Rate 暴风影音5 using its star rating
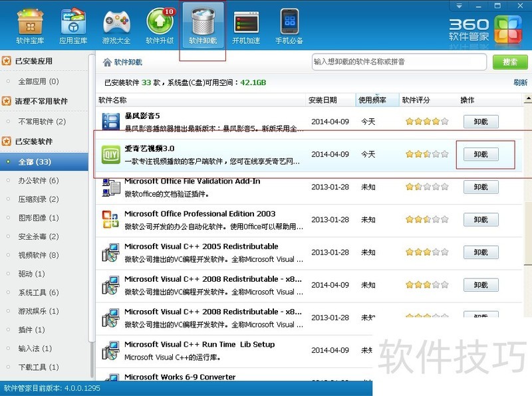The image size is (532, 396). pyautogui.click(x=428, y=122)
